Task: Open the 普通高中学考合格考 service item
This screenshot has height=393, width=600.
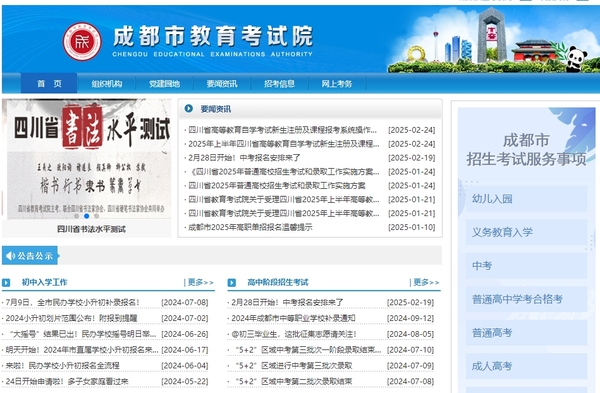Action: 526,299
